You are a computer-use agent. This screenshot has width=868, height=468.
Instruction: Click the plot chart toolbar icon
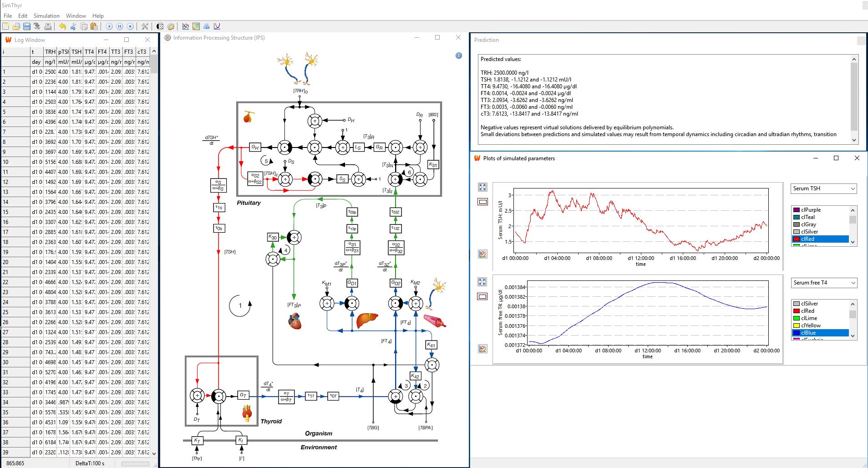pos(186,26)
